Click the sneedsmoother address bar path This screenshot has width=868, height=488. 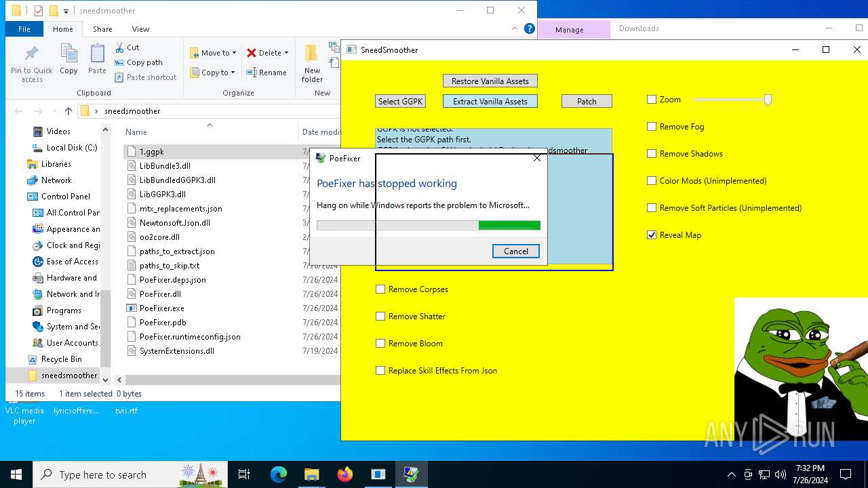(x=132, y=111)
